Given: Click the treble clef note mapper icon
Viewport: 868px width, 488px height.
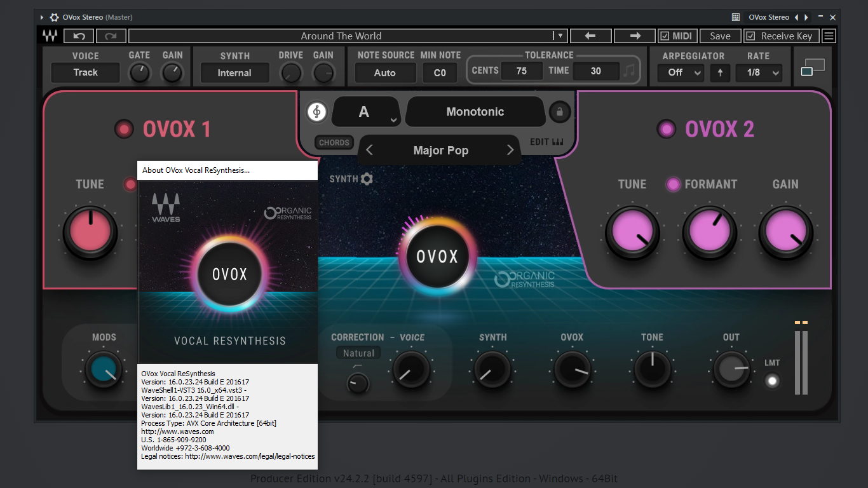Looking at the screenshot, I should tap(316, 112).
